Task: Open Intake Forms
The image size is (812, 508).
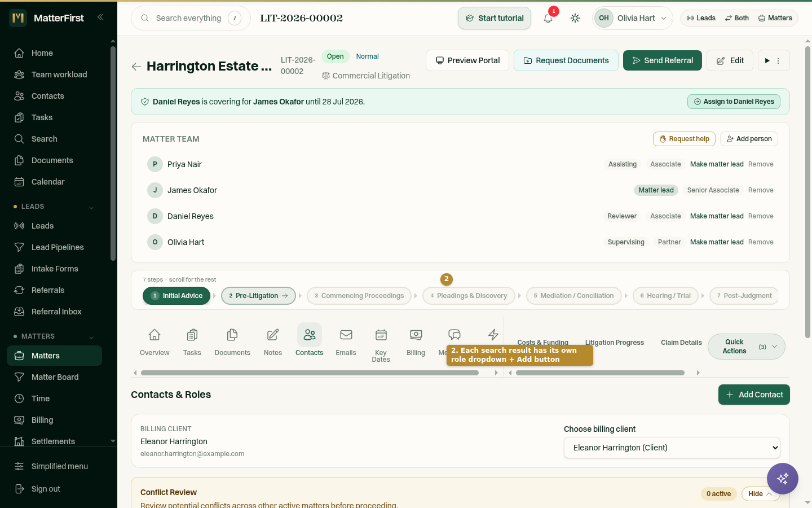Action: 55,269
